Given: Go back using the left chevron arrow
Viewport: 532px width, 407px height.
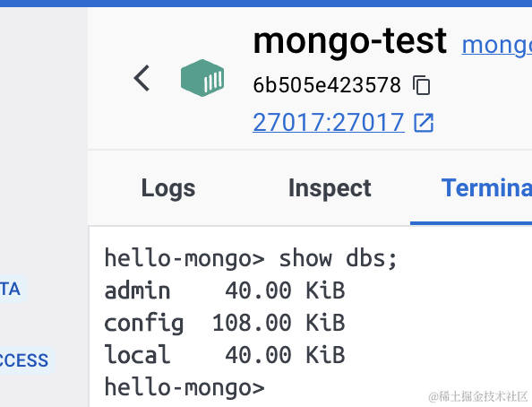Looking at the screenshot, I should (142, 78).
